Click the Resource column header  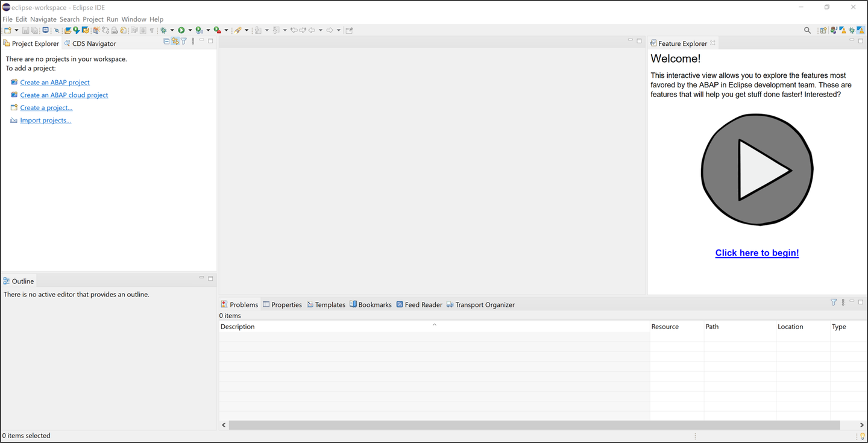[x=677, y=327]
